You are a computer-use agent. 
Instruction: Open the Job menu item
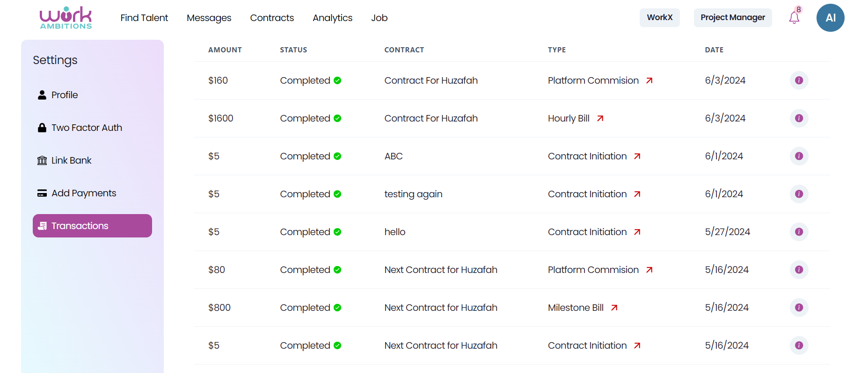(x=379, y=18)
